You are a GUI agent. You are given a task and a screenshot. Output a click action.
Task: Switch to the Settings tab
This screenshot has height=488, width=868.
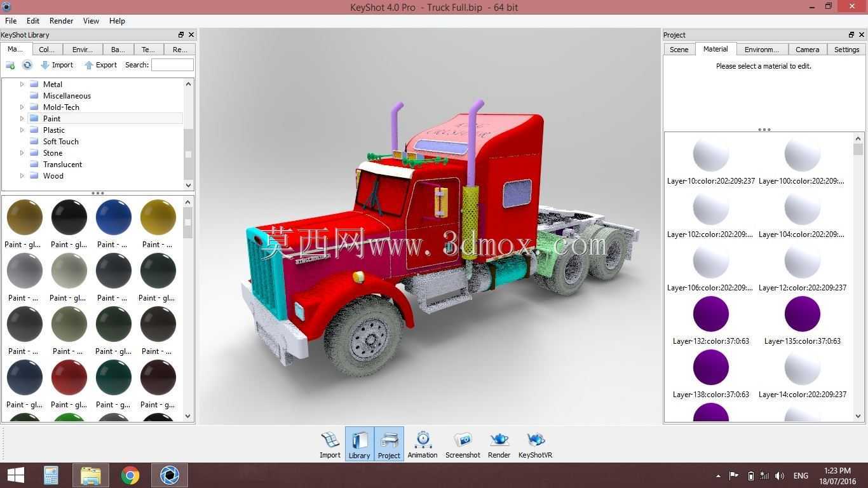click(846, 50)
